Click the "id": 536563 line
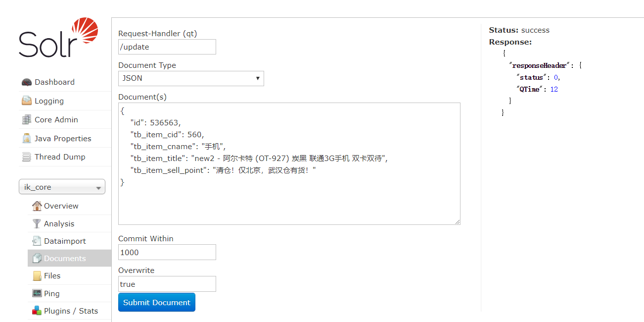644x322 pixels. coord(155,122)
